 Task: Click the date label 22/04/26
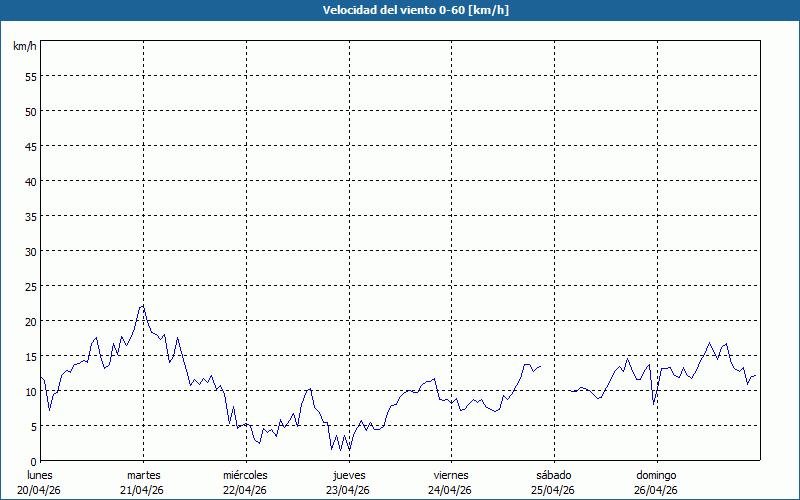coord(245,490)
